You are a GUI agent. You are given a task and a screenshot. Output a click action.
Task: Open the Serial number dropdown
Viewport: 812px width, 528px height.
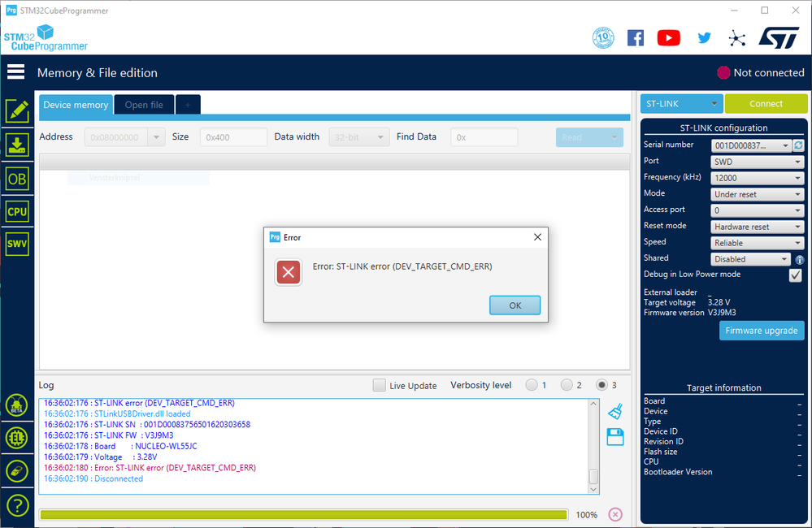point(751,145)
